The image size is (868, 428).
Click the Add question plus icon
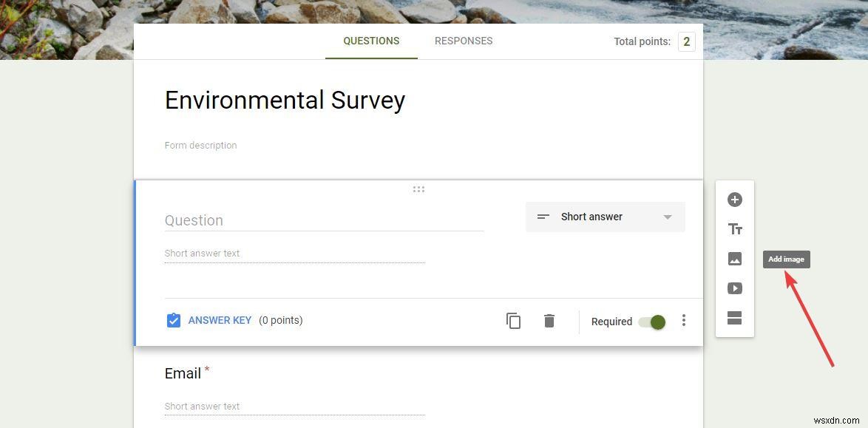(x=735, y=200)
